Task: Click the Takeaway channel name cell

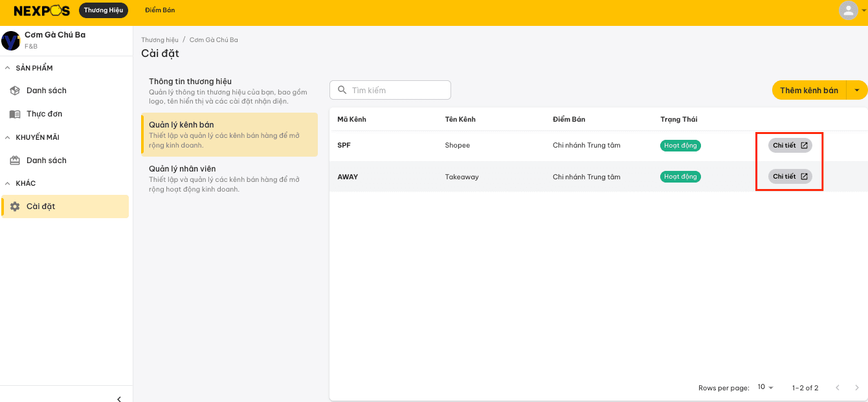Action: tap(462, 177)
